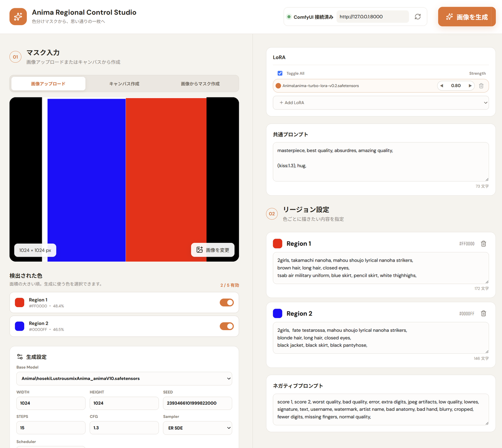The image size is (502, 448).
Task: Increase LoRA strength with right arrow
Action: click(470, 86)
